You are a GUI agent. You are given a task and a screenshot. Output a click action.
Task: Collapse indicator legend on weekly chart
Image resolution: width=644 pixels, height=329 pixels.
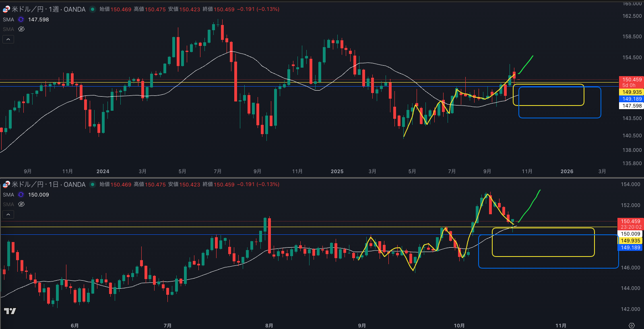[x=8, y=39]
